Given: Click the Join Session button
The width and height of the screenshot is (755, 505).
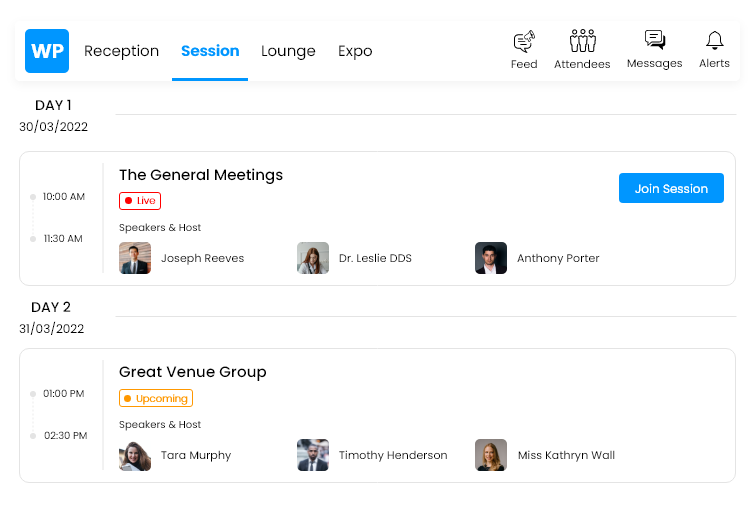Looking at the screenshot, I should 671,188.
